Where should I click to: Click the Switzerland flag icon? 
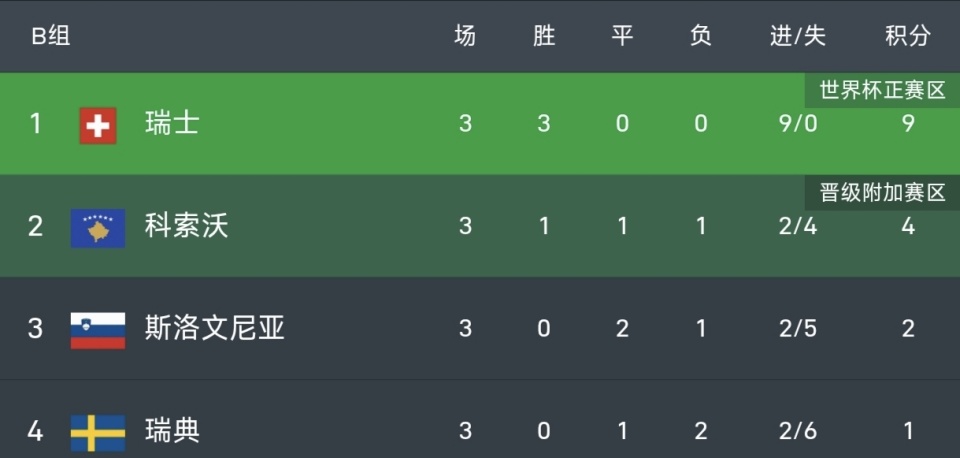click(x=98, y=125)
